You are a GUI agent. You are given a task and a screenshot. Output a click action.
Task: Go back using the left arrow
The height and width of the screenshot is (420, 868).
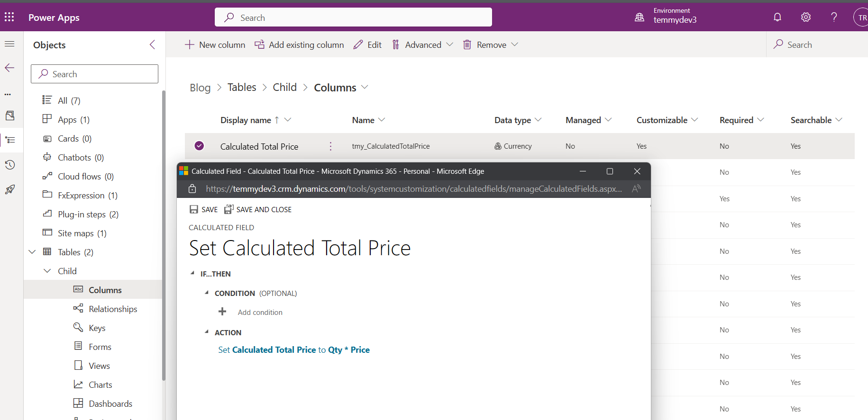[9, 68]
